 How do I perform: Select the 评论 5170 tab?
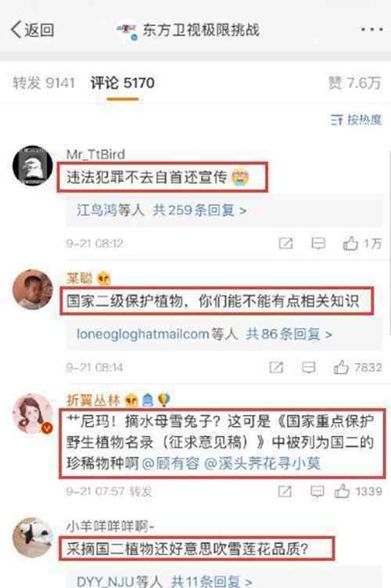(x=123, y=83)
